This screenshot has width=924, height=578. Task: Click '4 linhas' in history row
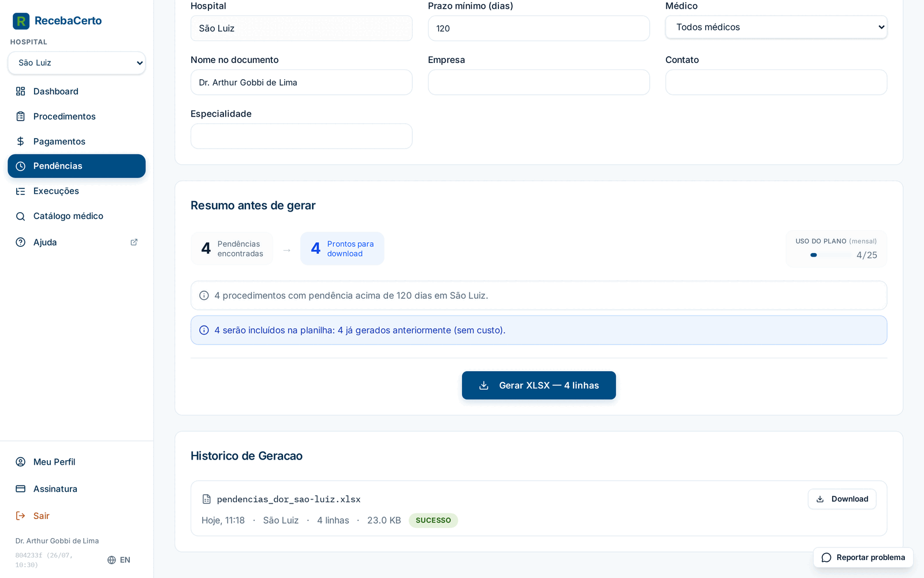click(333, 521)
